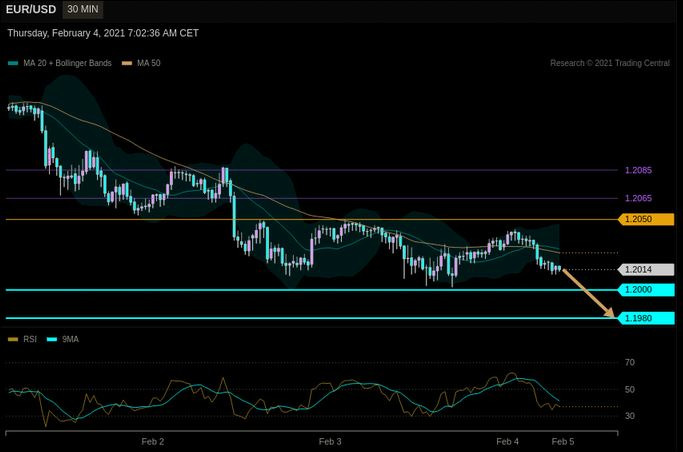Click the Feb 4 date axis label
Screen dimensions: 683x452
[507, 442]
